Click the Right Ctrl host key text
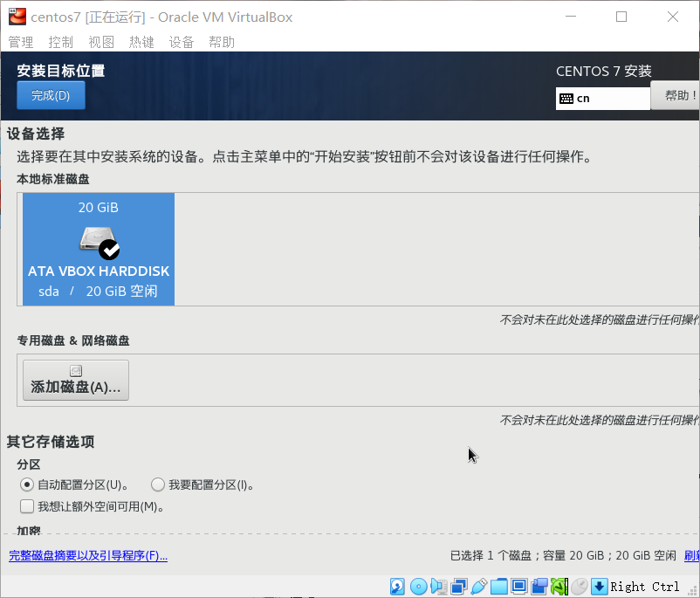 645,587
